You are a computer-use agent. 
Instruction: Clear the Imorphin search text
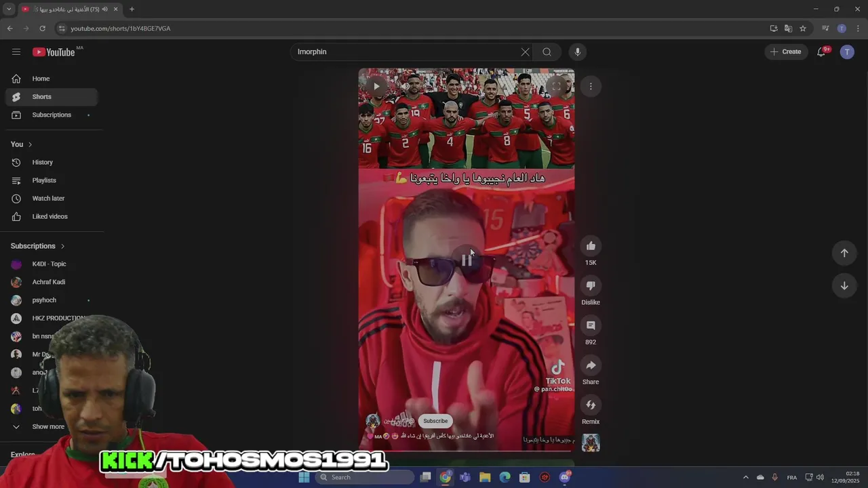pos(525,52)
